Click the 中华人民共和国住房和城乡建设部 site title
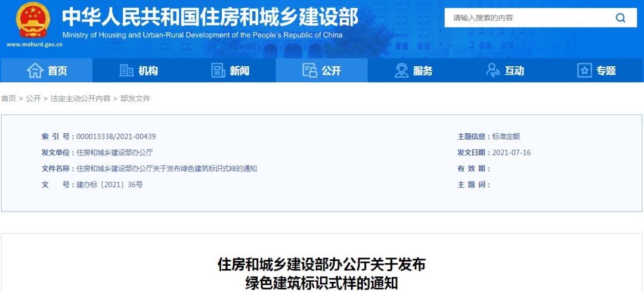 pos(210,17)
